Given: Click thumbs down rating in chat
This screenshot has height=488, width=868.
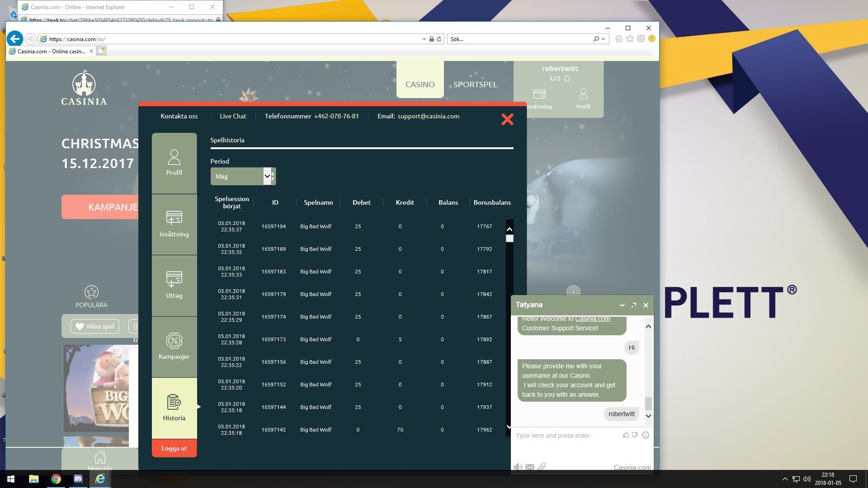Looking at the screenshot, I should 635,435.
